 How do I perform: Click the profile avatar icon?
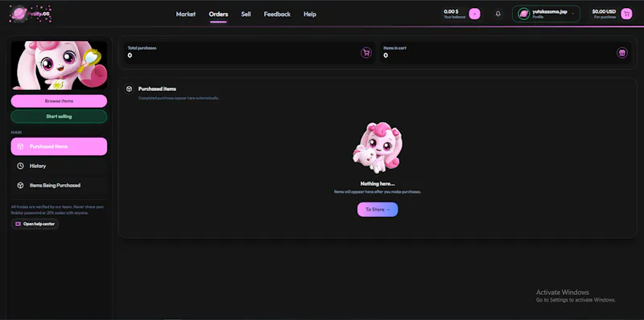click(524, 14)
